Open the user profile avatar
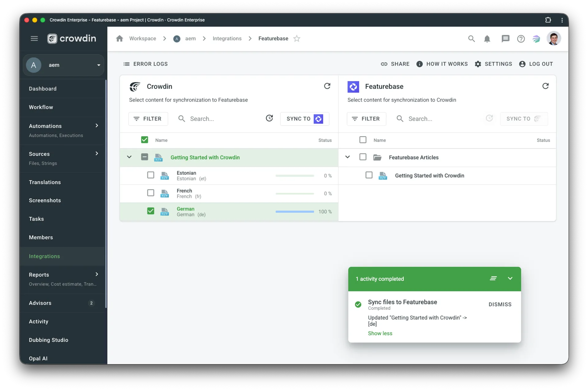588x390 pixels. tap(554, 39)
